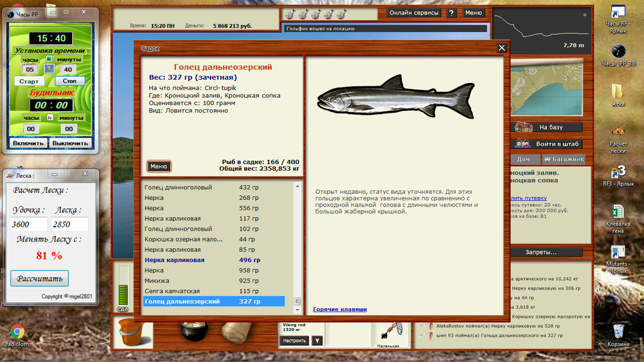
Task: Open the Часы RF - Ярлык desktop shortcut
Action: (618, 19)
